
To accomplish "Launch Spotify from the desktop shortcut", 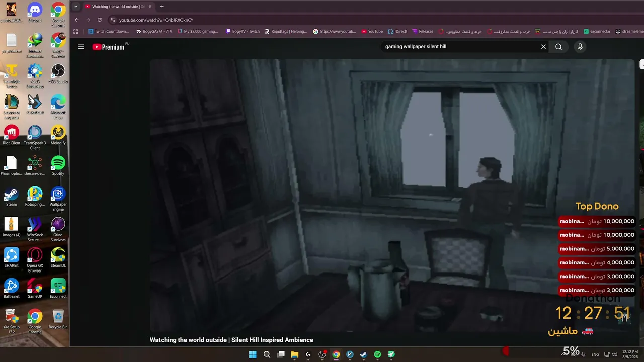I will coord(58,166).
